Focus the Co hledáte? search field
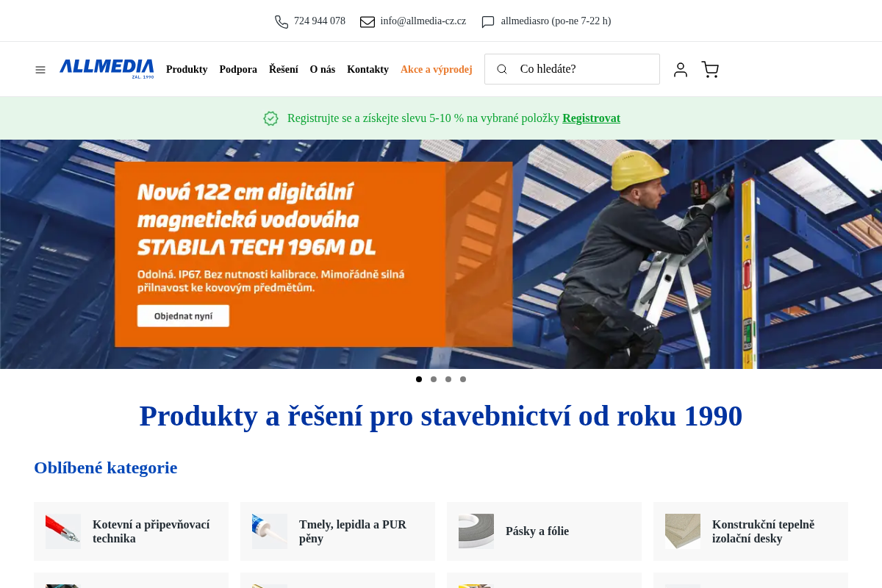 (572, 69)
